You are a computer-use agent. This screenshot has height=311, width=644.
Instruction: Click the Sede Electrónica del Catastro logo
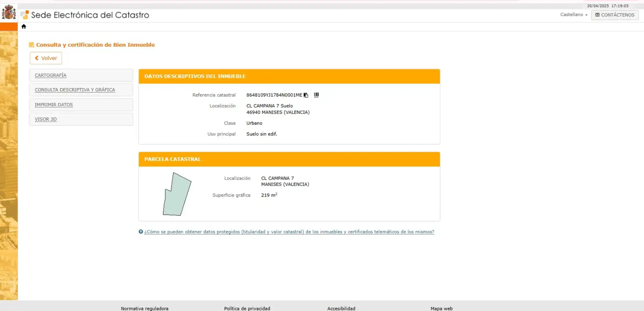(85, 15)
